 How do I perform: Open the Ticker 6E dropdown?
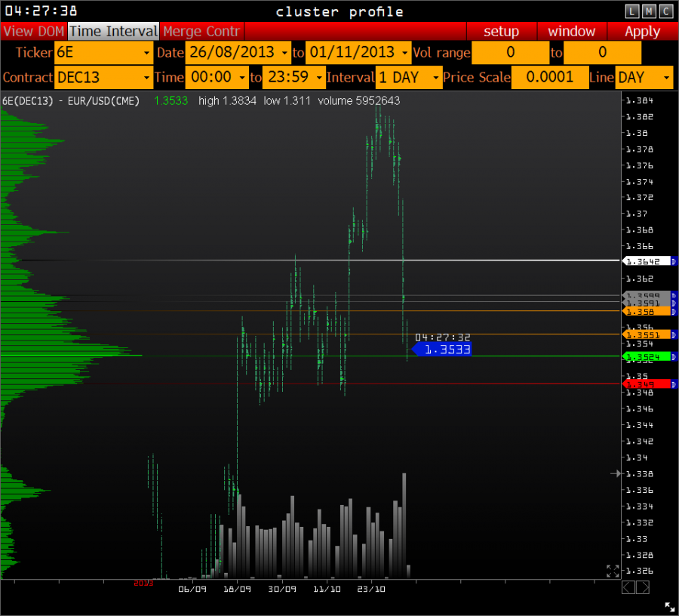pos(103,53)
